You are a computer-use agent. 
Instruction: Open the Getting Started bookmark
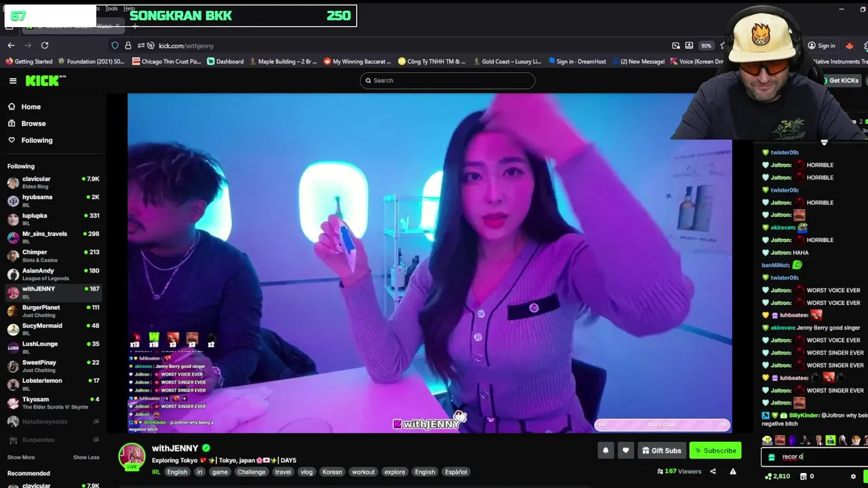[28, 61]
